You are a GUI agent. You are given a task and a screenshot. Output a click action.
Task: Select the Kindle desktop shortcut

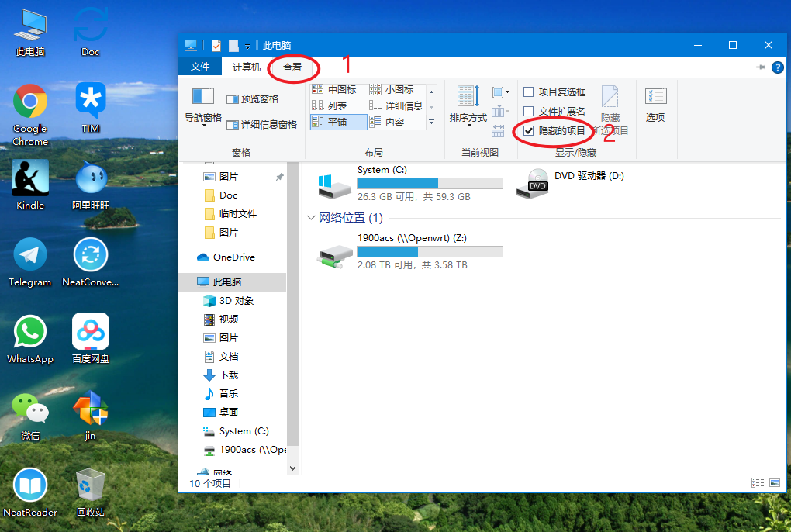[29, 185]
